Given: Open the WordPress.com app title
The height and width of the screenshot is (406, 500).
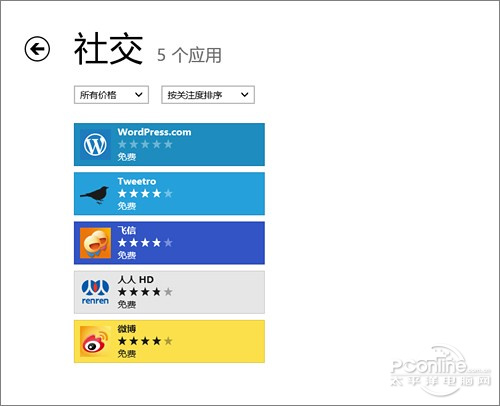Looking at the screenshot, I should [154, 132].
